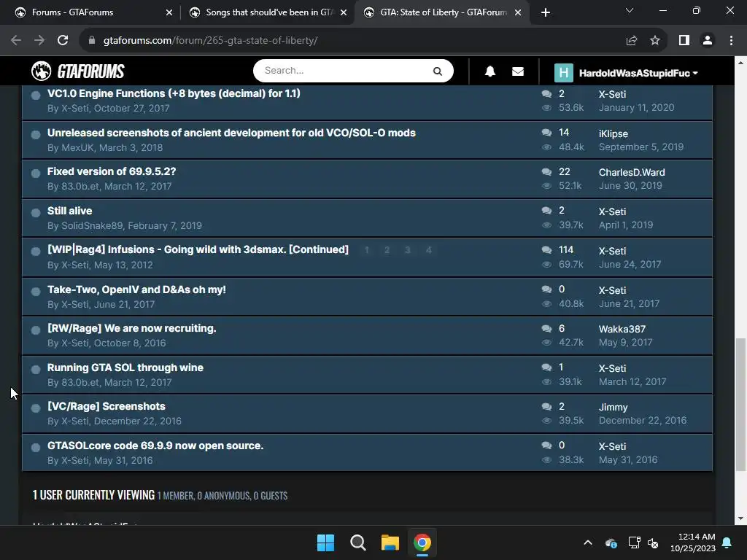Select GTA: State of Liberty tab
This screenshot has height=560, width=747.
click(x=441, y=12)
